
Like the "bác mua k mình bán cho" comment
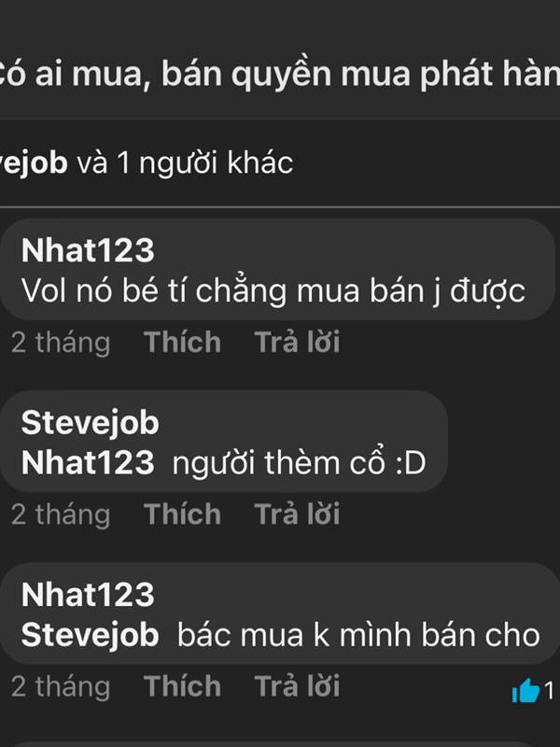pyautogui.click(x=182, y=686)
